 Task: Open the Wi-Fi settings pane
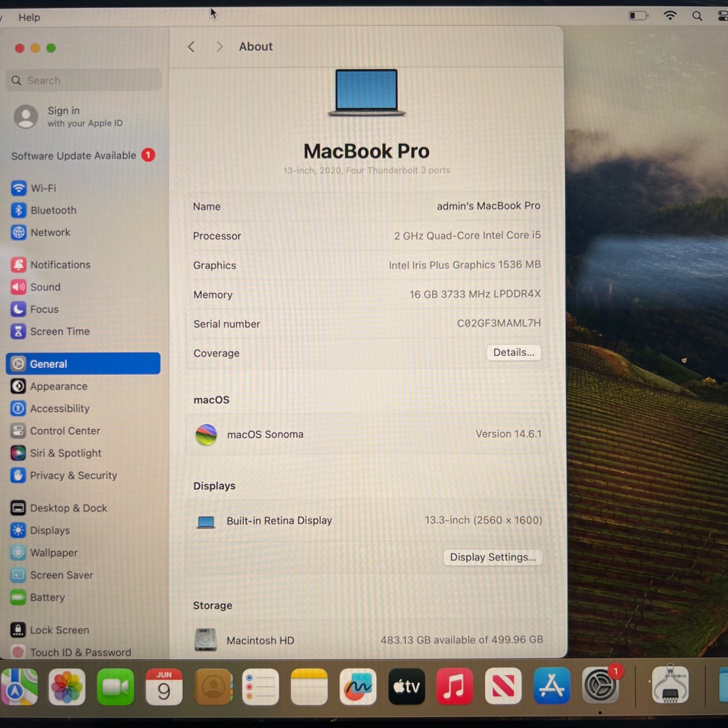tap(34, 188)
